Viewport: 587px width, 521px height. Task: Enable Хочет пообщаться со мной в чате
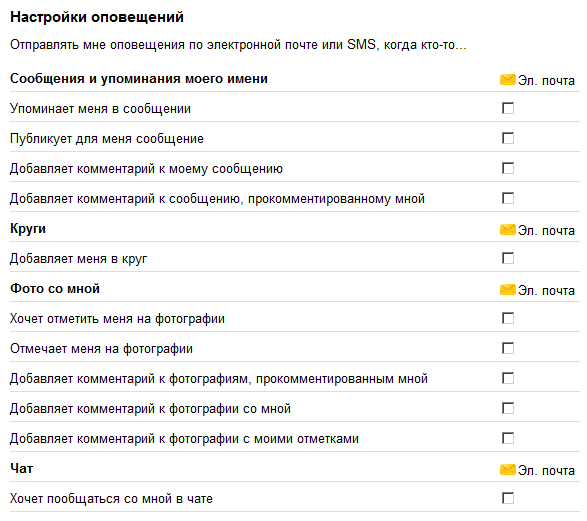tap(508, 498)
